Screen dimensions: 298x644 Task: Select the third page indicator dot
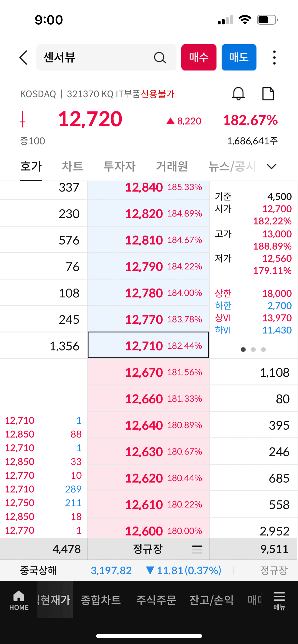coord(263,349)
